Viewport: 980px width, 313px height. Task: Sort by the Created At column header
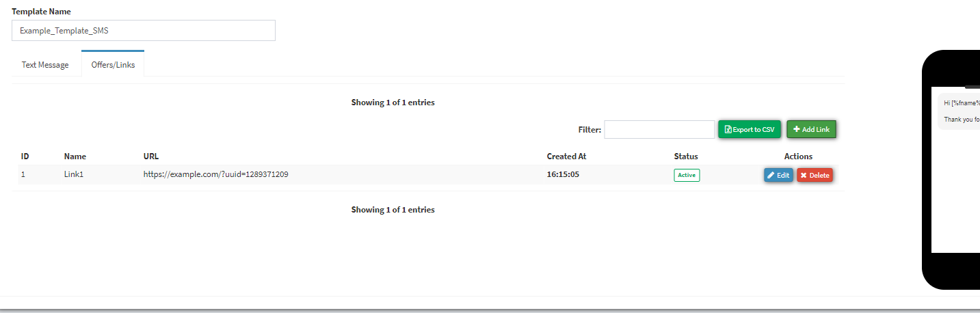click(566, 156)
